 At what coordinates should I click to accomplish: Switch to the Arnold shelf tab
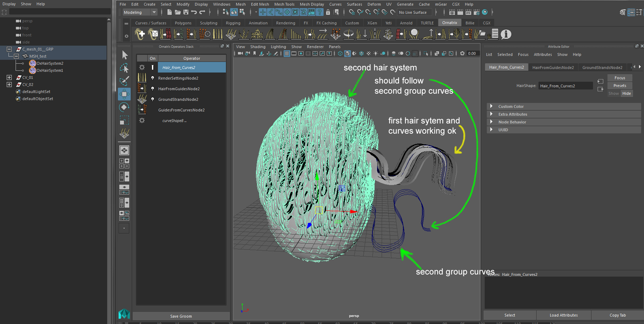(406, 23)
